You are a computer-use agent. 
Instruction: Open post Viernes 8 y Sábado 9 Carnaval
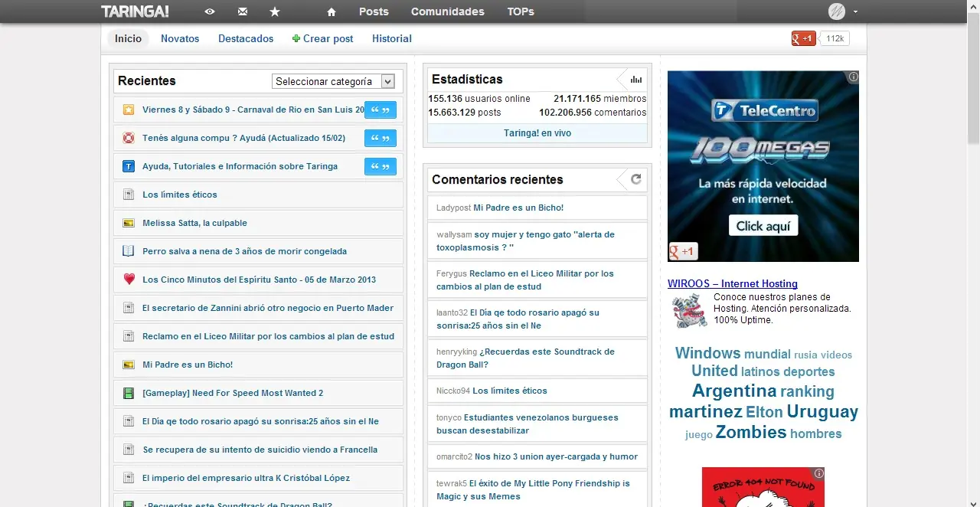[253, 110]
